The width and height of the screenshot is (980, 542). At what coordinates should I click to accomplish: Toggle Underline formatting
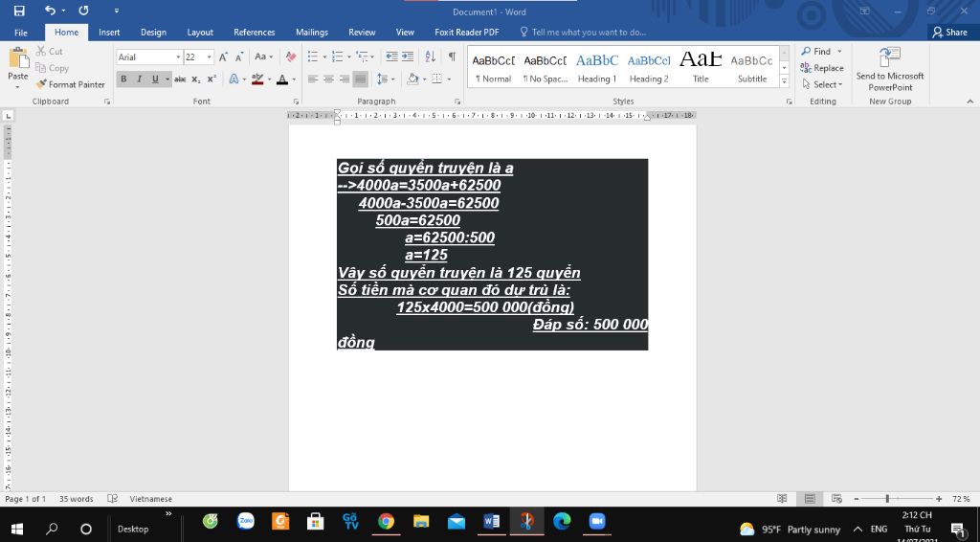pos(155,79)
